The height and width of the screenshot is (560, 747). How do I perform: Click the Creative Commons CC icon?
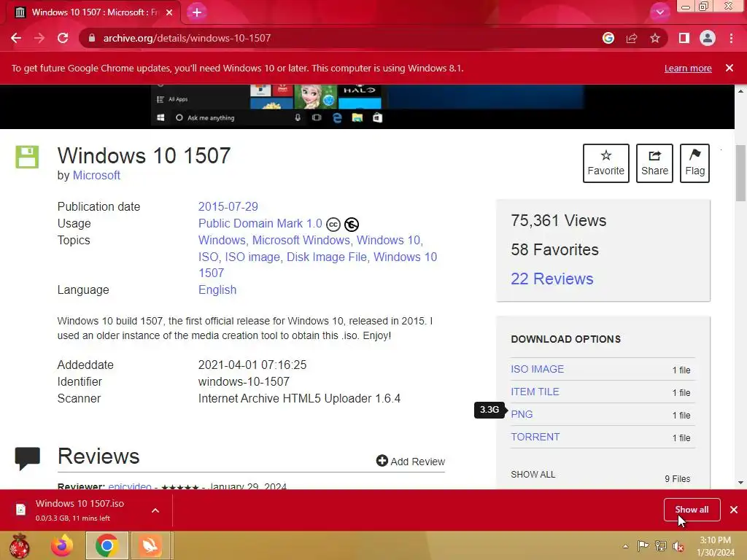pos(333,225)
